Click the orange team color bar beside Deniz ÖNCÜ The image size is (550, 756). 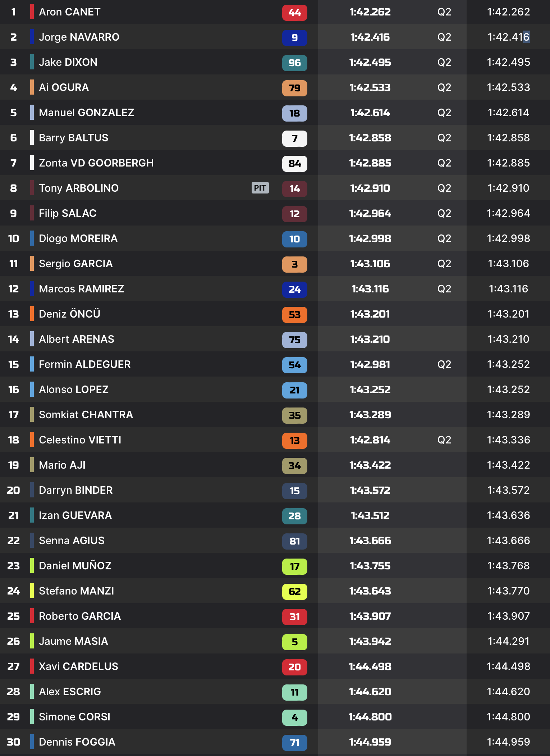32,314
